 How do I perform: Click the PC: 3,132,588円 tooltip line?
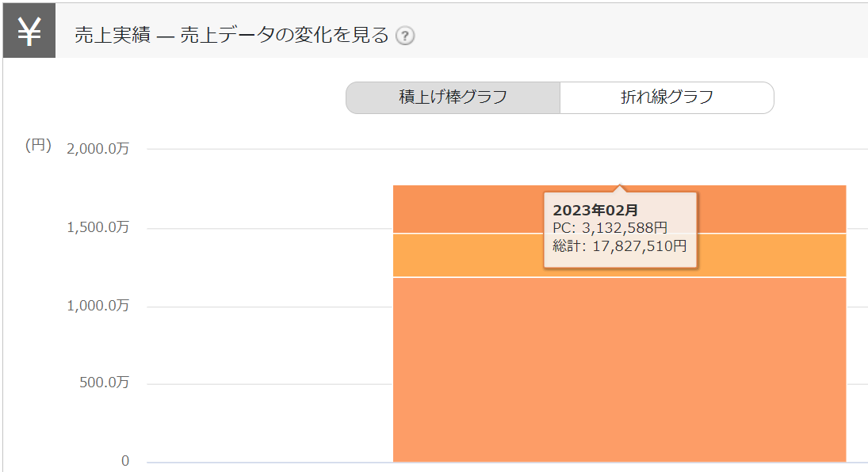tap(610, 227)
